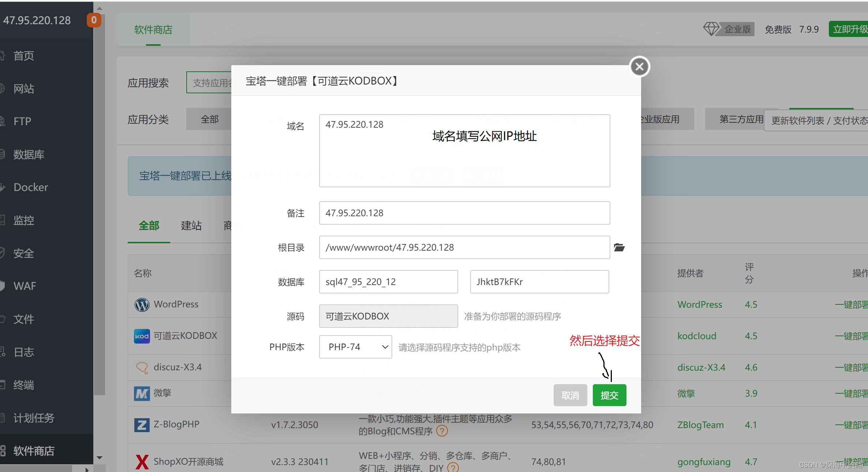Select the 全部 deployment tab
The width and height of the screenshot is (868, 472).
(149, 226)
